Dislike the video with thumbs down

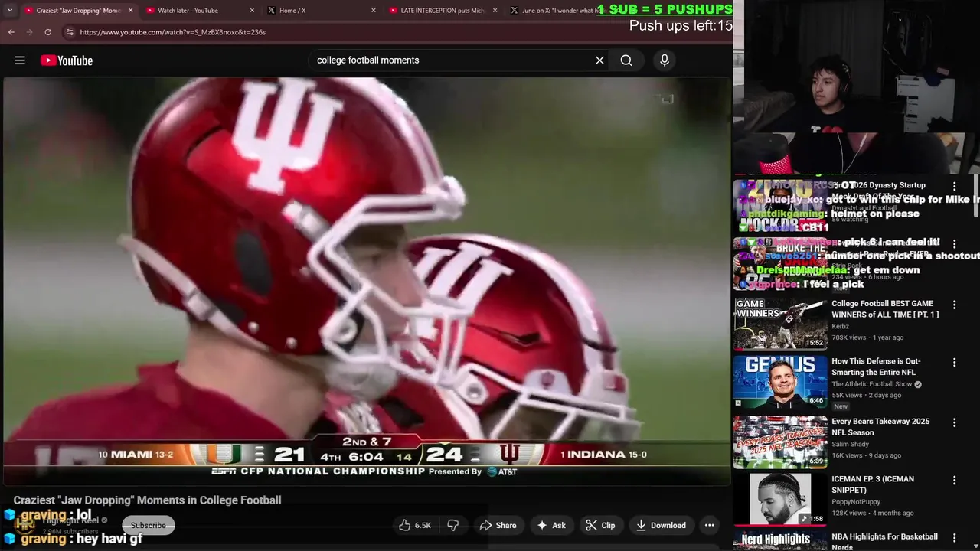[x=453, y=525]
